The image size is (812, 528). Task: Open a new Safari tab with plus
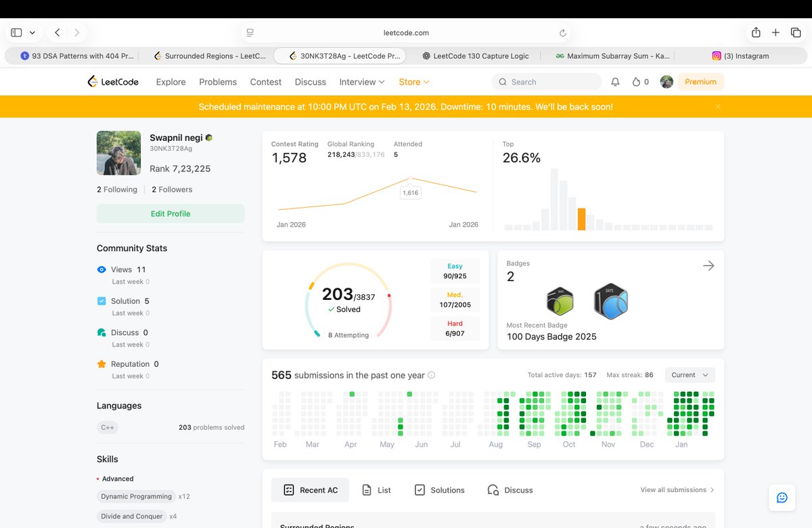776,32
